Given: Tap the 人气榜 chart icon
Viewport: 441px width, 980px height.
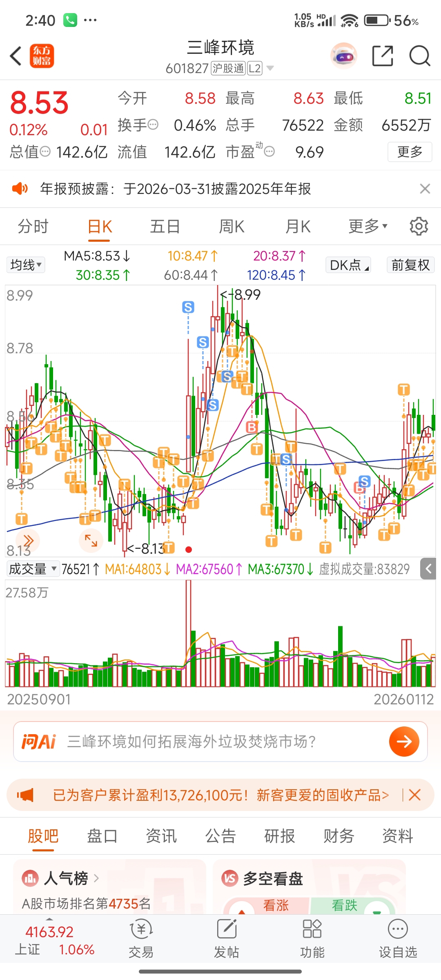Looking at the screenshot, I should coord(30,878).
